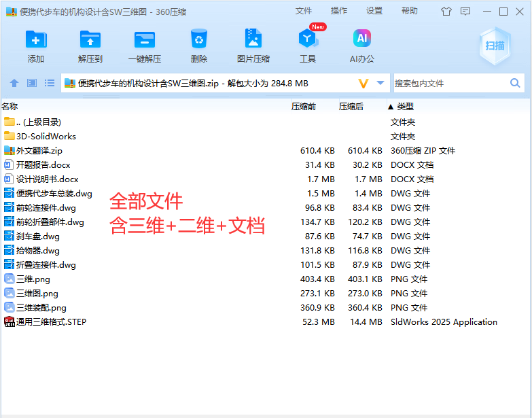
Task: Click the SldWorks 2025 Application type text
Action: click(444, 321)
